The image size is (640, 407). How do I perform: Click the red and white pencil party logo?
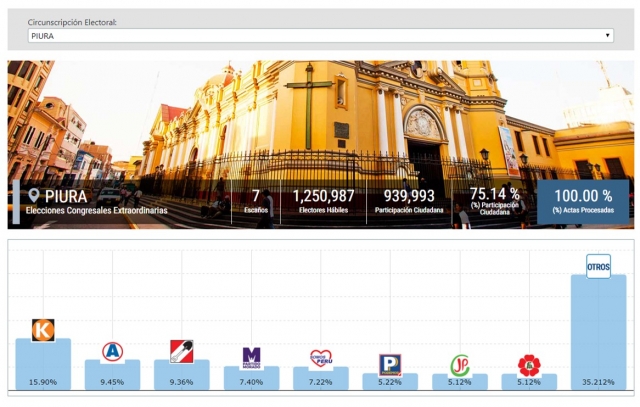[x=181, y=351]
